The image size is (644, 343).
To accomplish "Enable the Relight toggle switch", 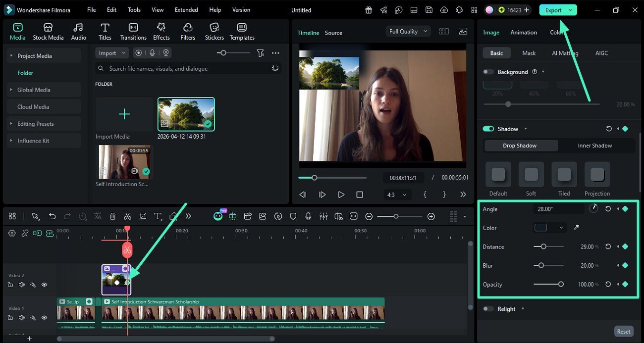I will [x=488, y=309].
